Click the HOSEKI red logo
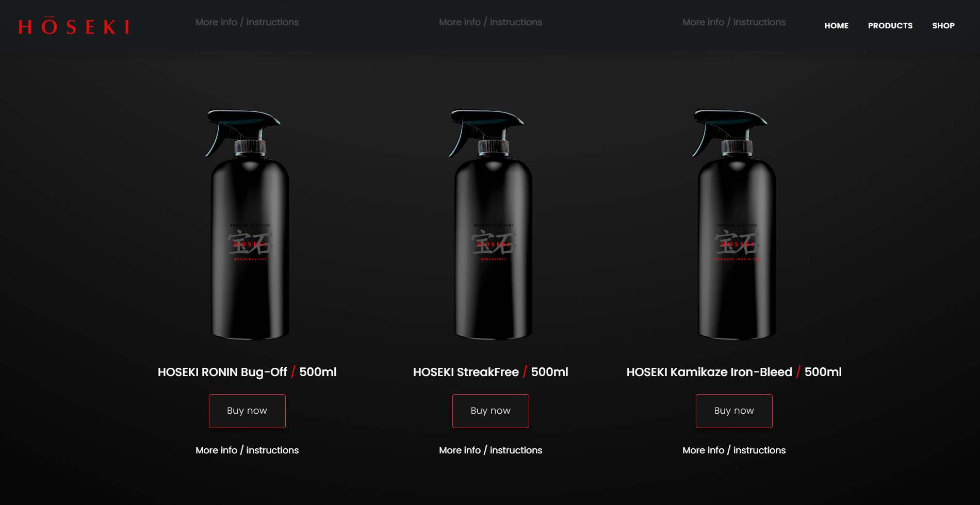The image size is (980, 505). pyautogui.click(x=74, y=26)
